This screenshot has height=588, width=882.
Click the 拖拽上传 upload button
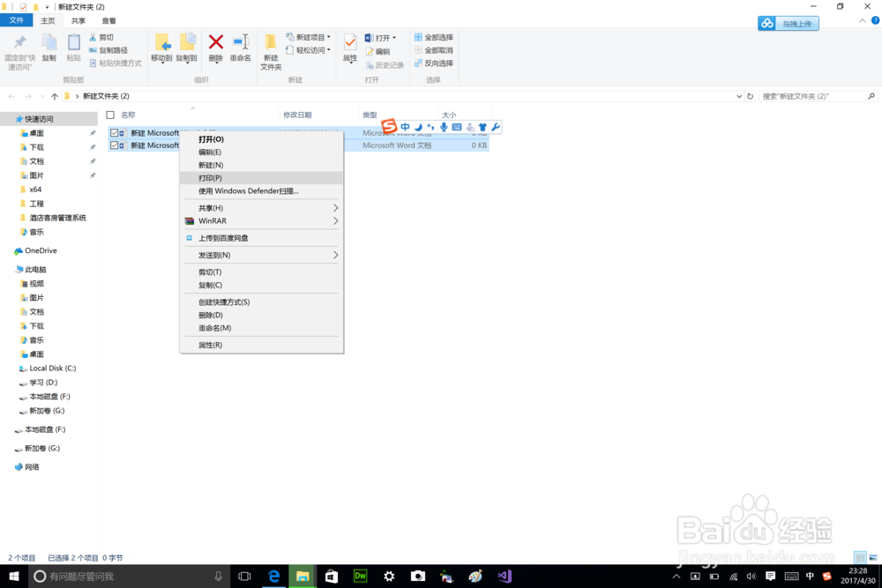pos(788,24)
